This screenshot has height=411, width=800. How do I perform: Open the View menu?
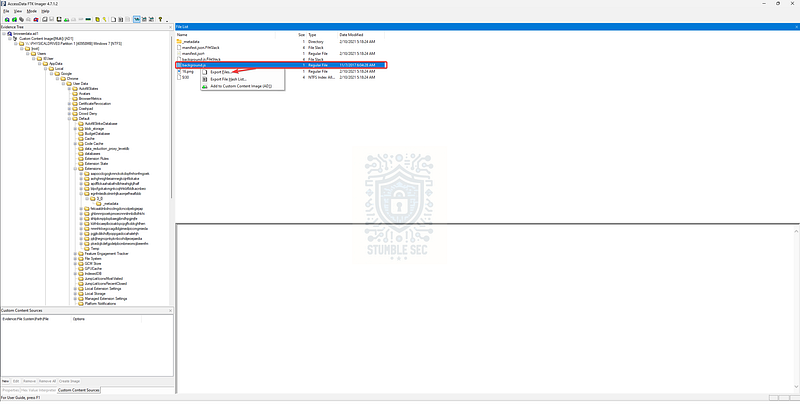pos(18,11)
